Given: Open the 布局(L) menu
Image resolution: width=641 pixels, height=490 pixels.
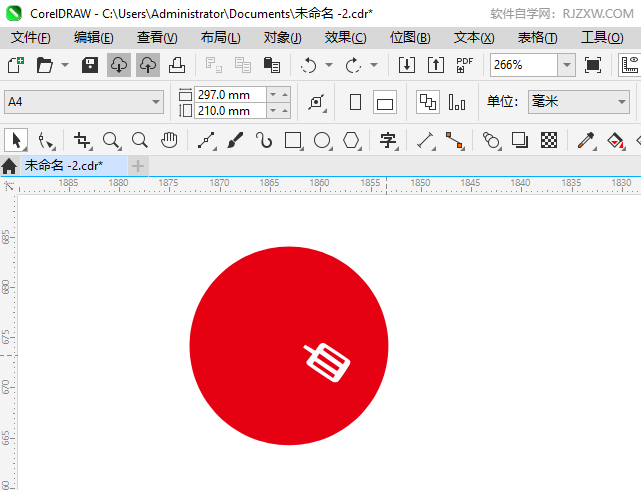Looking at the screenshot, I should (220, 38).
